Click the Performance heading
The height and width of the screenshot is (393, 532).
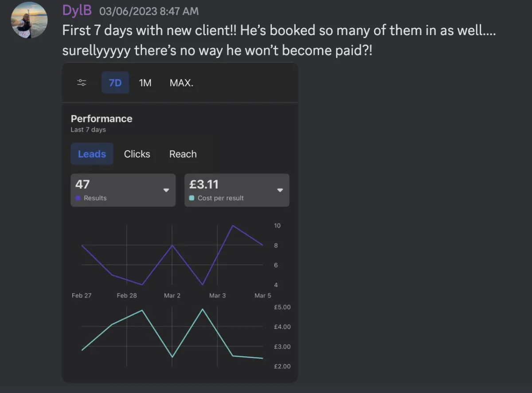tap(102, 118)
